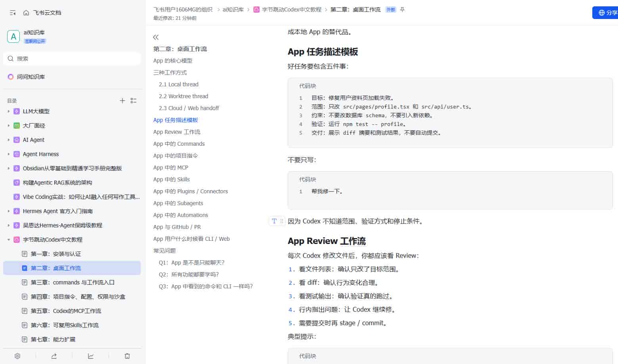Jump to outline item App 中的 Commands

click(179, 144)
